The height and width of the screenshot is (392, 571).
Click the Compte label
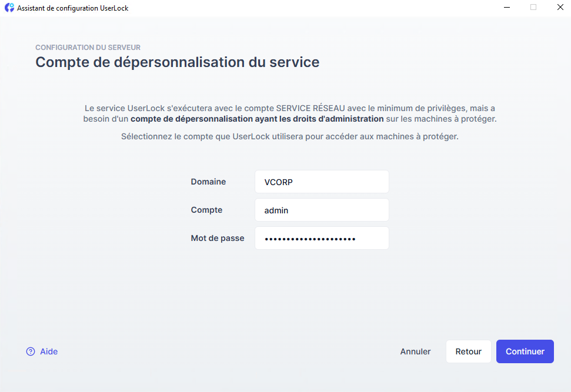pos(206,210)
